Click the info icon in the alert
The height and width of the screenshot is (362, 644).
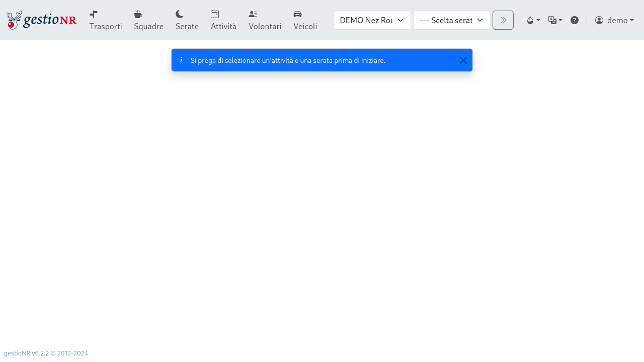181,60
